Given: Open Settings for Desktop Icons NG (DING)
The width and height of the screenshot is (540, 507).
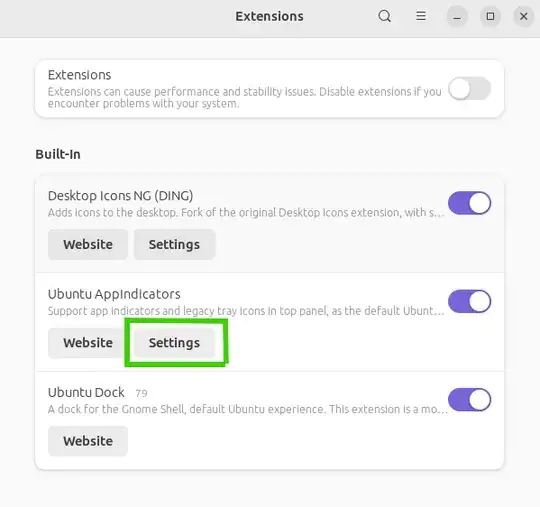Looking at the screenshot, I should tap(175, 245).
